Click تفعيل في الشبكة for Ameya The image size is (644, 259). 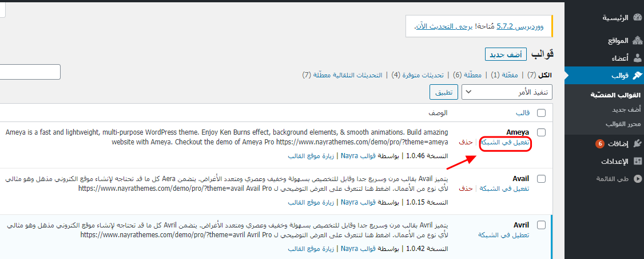pyautogui.click(x=504, y=143)
